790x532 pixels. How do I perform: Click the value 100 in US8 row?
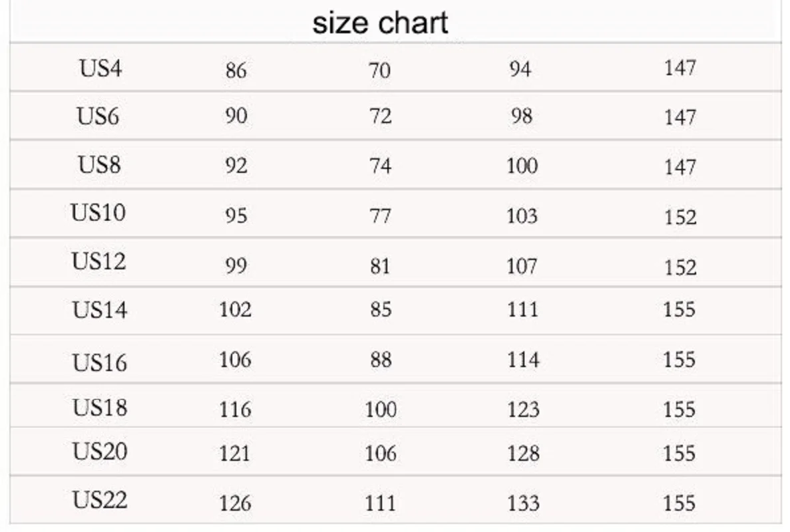pyautogui.click(x=522, y=166)
